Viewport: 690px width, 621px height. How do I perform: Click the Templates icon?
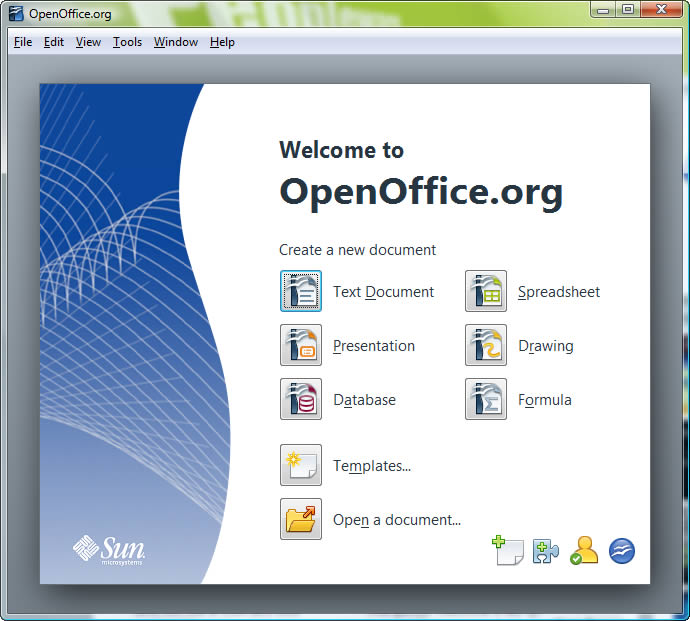301,465
